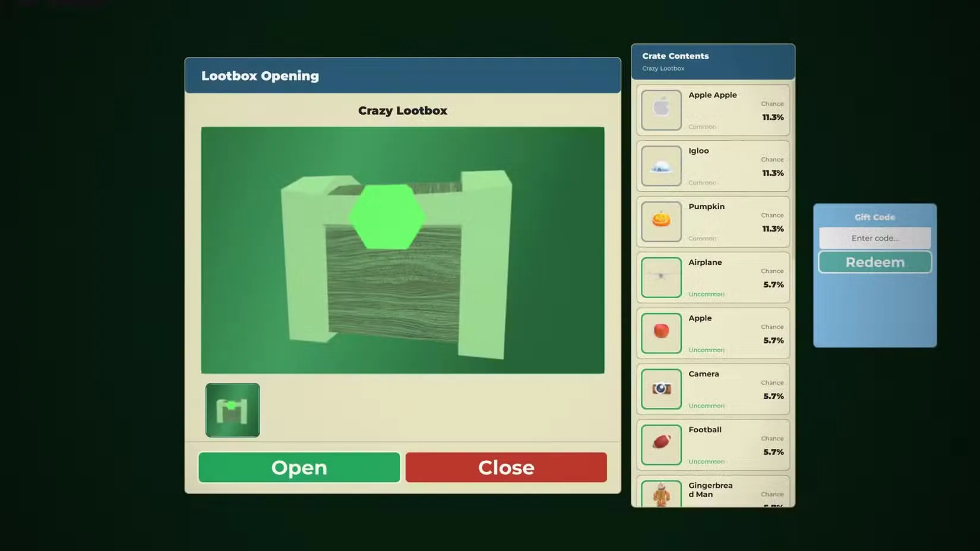Click the Uncommon rarity label under Airplane
The image size is (980, 551).
click(706, 294)
